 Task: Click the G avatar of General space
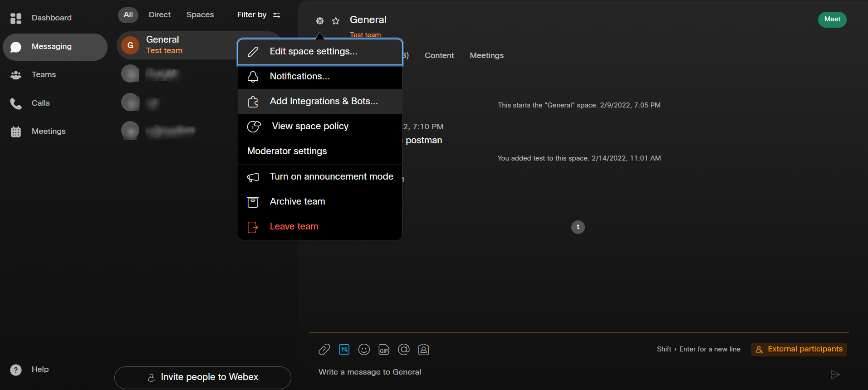pos(130,45)
